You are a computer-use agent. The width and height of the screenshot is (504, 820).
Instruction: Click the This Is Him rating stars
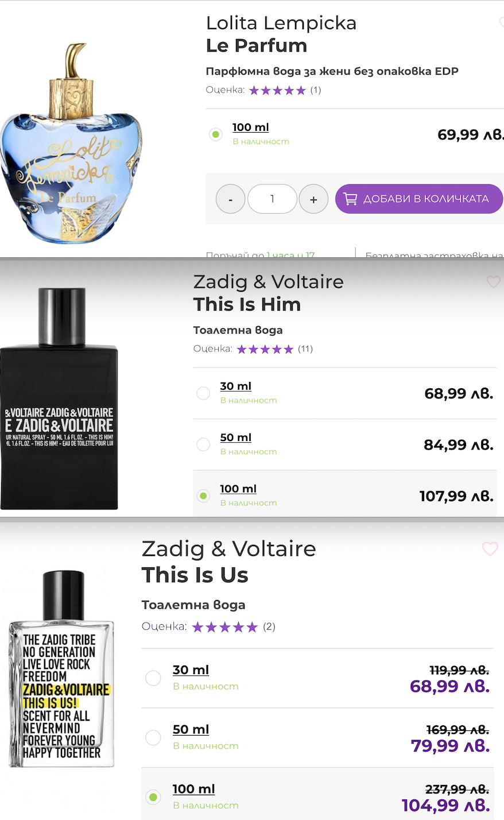(x=265, y=349)
